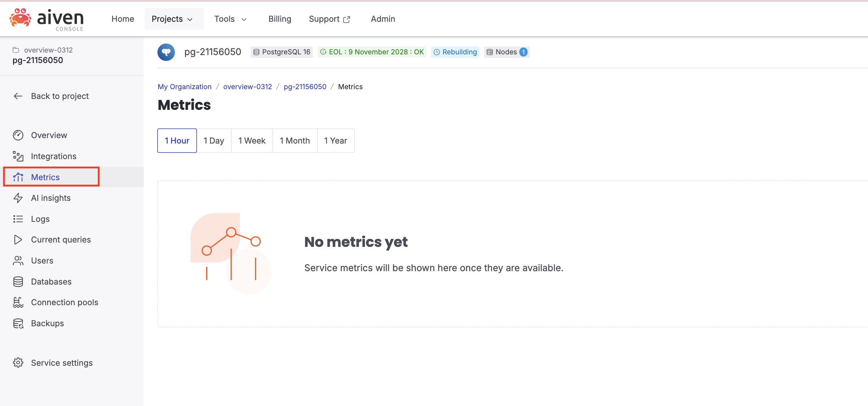
Task: Click the Back to project link
Action: tap(60, 96)
